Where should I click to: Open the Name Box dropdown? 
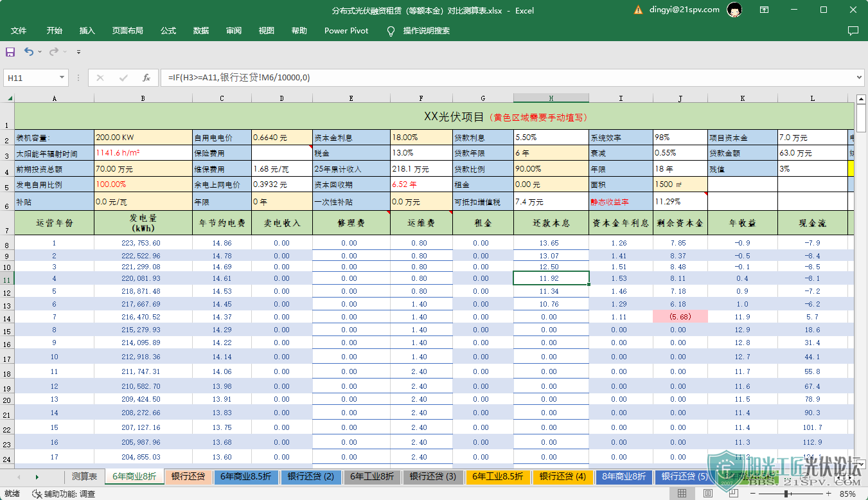pos(62,78)
